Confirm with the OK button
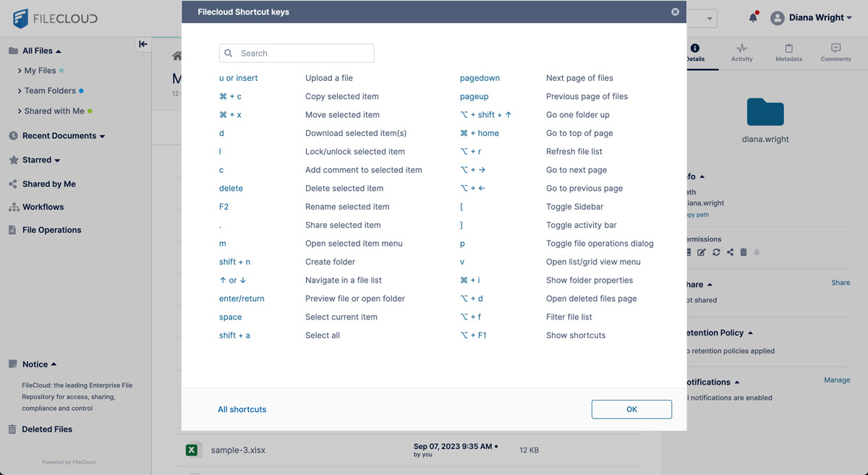 point(631,409)
